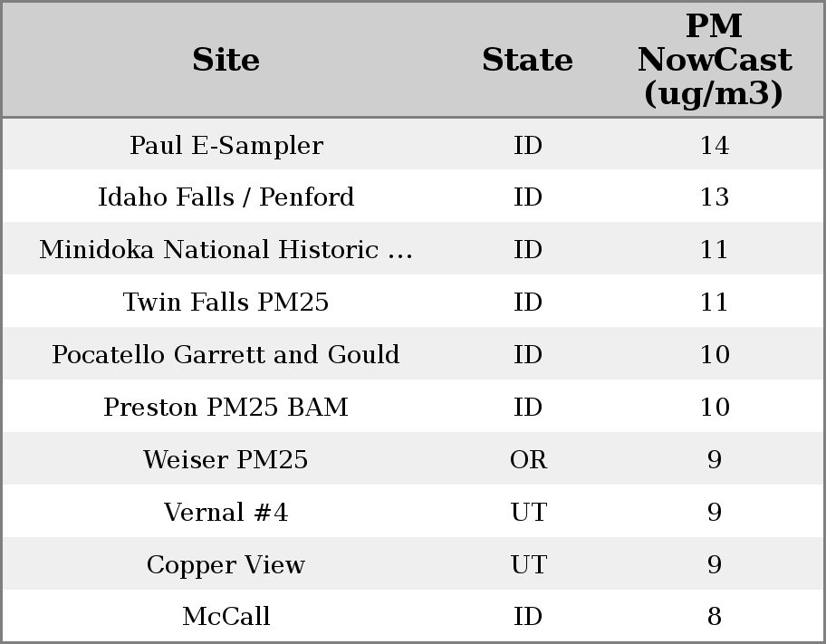Click the truncated Minidoka National Historic site name

click(226, 250)
